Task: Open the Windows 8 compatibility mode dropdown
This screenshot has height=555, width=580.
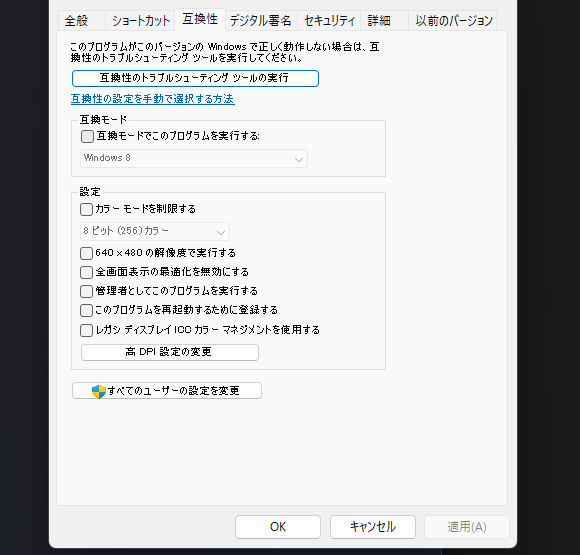Action: (x=194, y=158)
